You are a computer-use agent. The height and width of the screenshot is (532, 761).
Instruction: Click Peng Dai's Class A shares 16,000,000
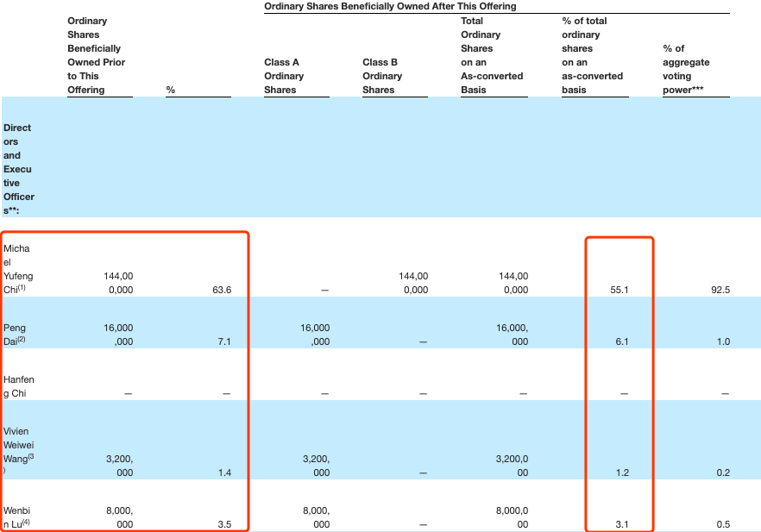tap(314, 335)
